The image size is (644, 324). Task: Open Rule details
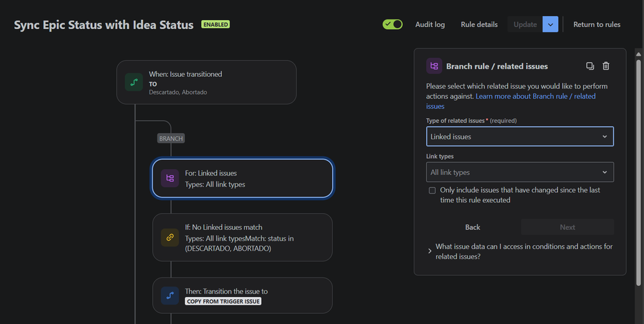click(479, 25)
